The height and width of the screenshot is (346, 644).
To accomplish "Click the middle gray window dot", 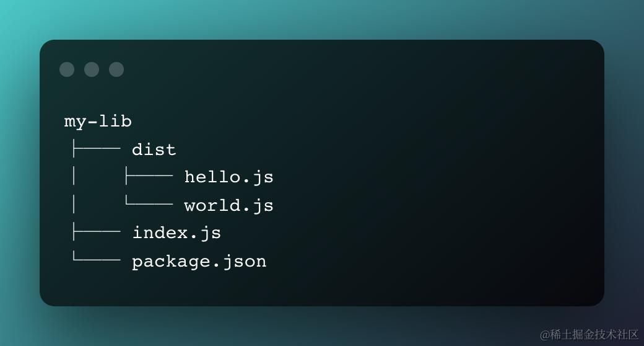I will pyautogui.click(x=92, y=69).
